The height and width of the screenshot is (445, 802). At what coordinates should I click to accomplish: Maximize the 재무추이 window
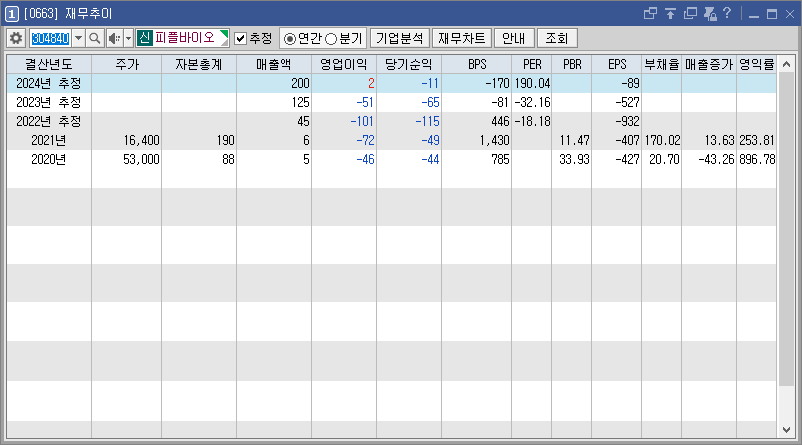click(772, 14)
